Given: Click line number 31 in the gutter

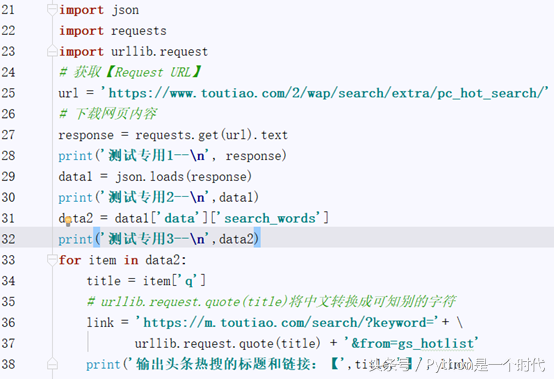Looking at the screenshot, I should click(8, 218).
